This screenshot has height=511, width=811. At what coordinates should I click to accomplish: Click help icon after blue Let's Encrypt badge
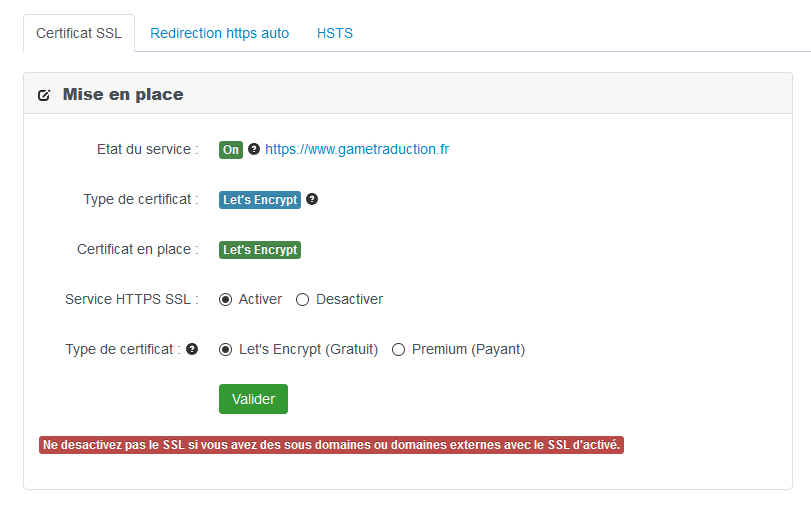(x=312, y=199)
